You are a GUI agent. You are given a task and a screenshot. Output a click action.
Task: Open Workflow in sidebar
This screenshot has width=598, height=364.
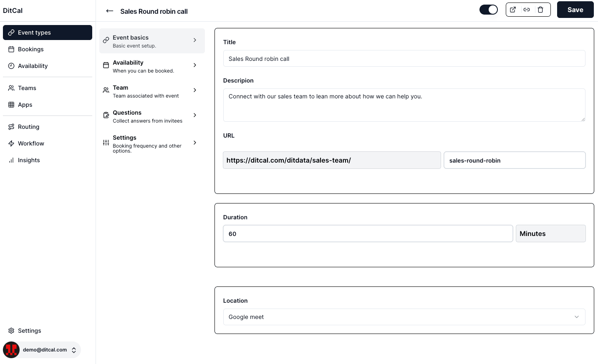coord(31,143)
